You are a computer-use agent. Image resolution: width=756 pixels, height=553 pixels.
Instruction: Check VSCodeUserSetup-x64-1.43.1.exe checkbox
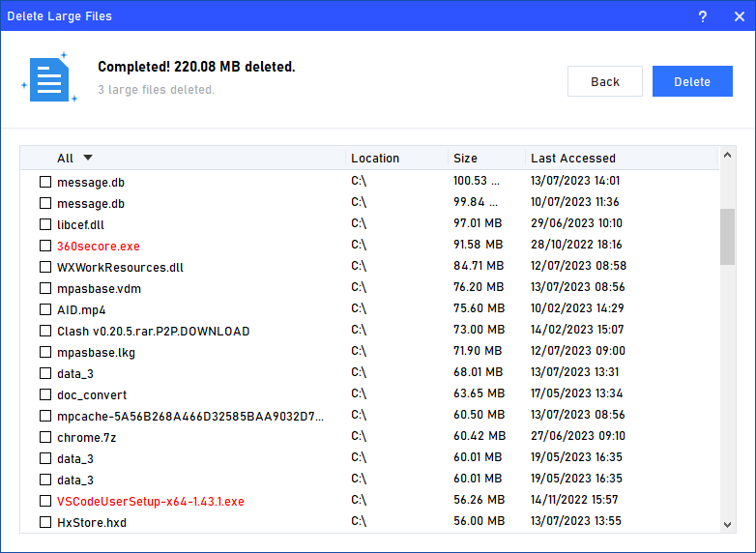click(x=45, y=501)
